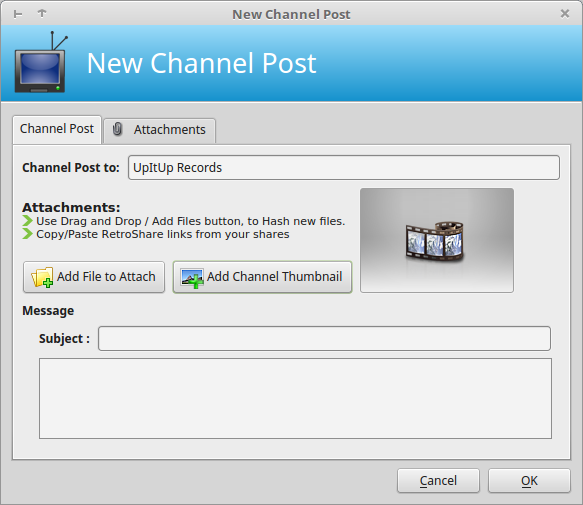583x505 pixels.
Task: Click the Add File to Attach button
Action: 94,277
